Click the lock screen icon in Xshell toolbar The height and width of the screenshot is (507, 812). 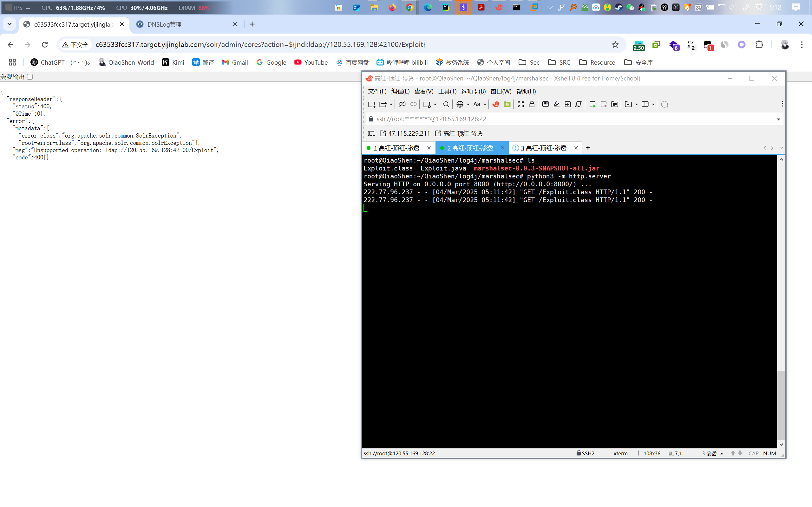click(532, 104)
